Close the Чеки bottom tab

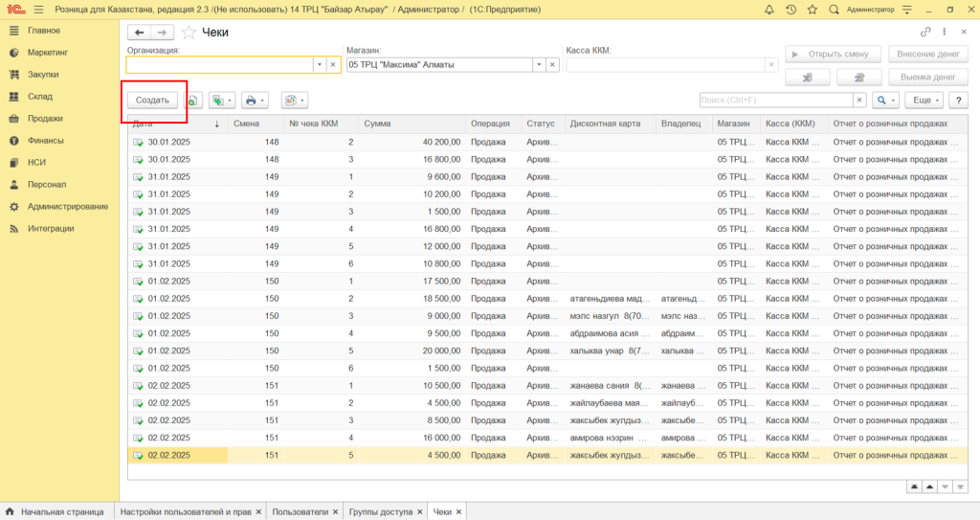(x=458, y=512)
